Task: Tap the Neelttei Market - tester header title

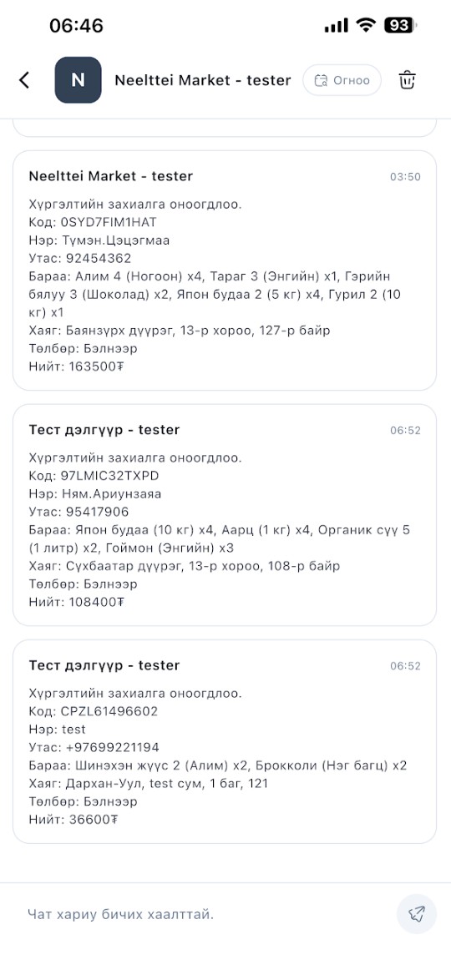Action: (203, 80)
